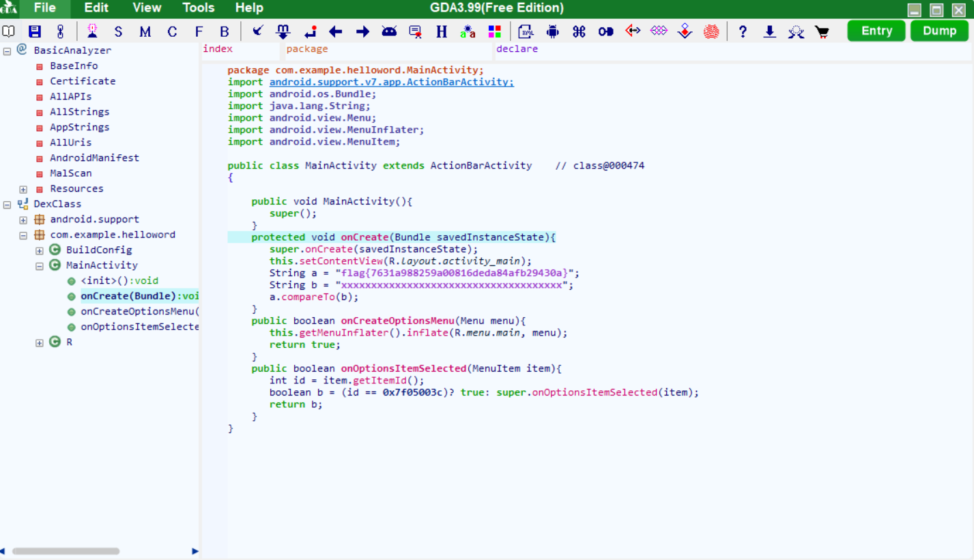
Task: Open the Certificate entry
Action: coord(83,81)
